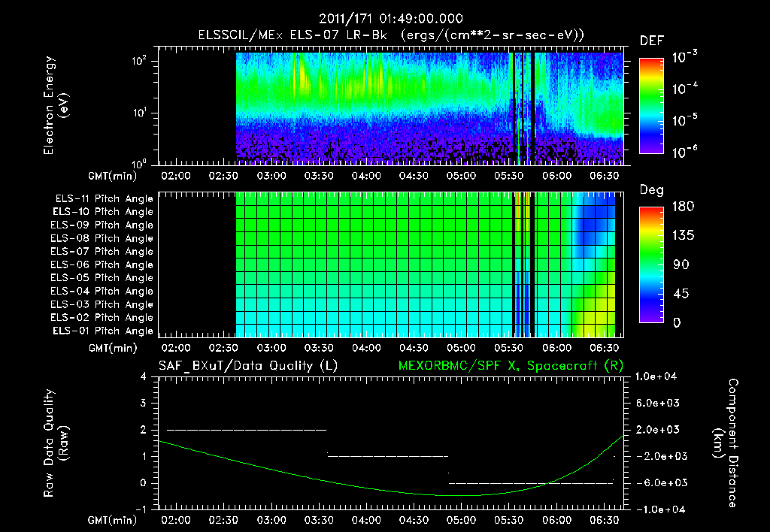Click the 3 tick on Raw Data Quality axis

[144, 404]
